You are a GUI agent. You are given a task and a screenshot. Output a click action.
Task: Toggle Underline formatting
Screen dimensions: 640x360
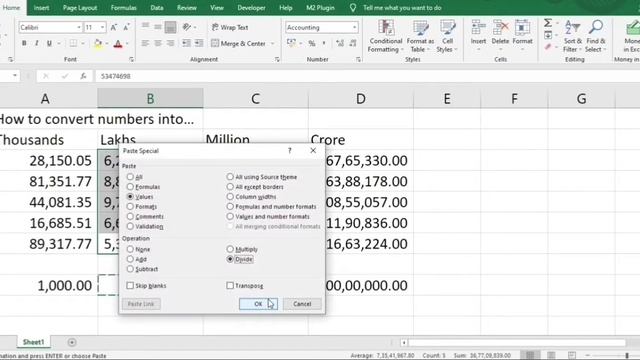click(49, 43)
